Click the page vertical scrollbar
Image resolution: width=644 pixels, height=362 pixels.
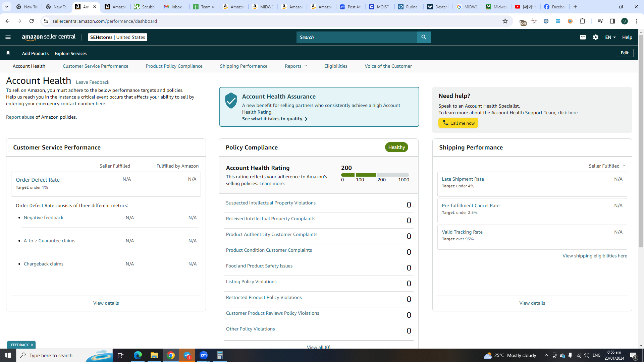641,141
